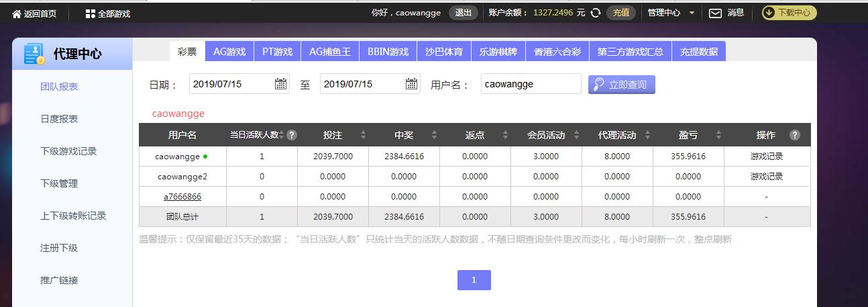Screen dimensions: 868x307
Task: Click the start date input field
Action: 239,84
